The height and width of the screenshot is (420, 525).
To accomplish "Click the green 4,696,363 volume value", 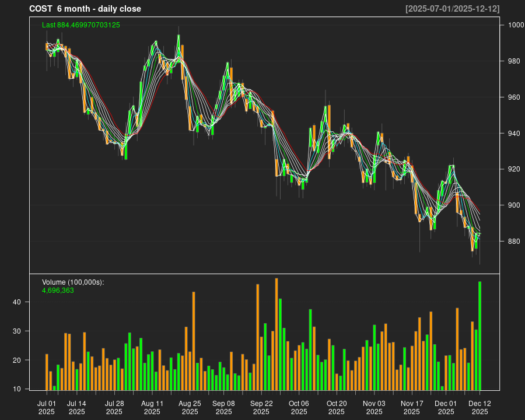I will 58,290.
